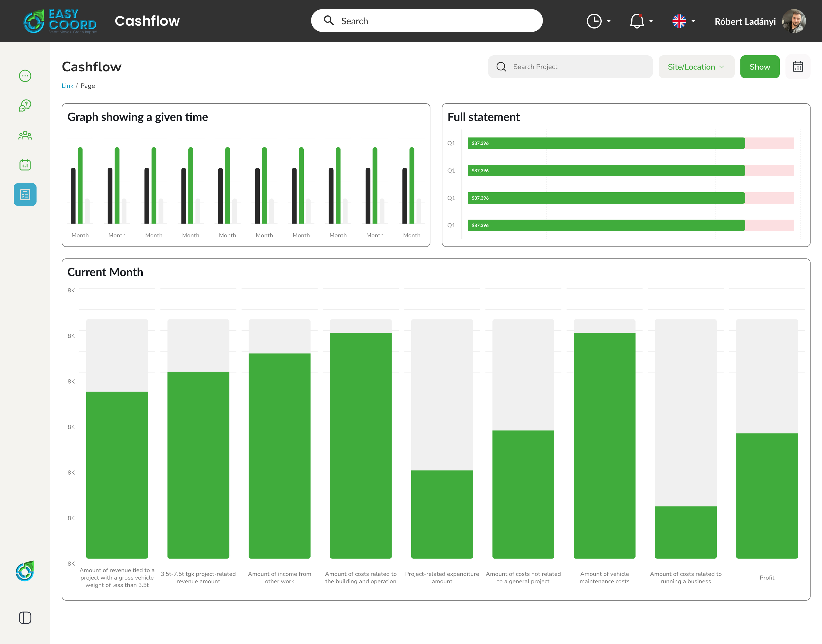Open the calendar chart sidebar icon
822x644 pixels.
(x=25, y=165)
